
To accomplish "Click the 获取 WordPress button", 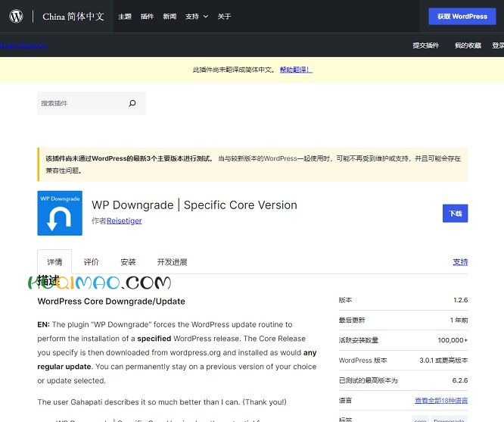I will [x=462, y=17].
